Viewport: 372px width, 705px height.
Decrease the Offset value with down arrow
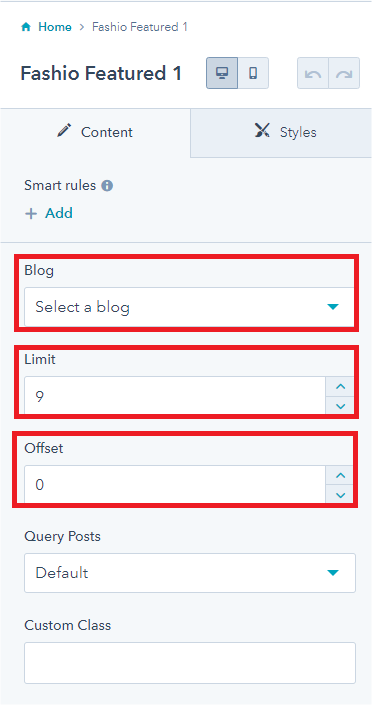coord(341,495)
